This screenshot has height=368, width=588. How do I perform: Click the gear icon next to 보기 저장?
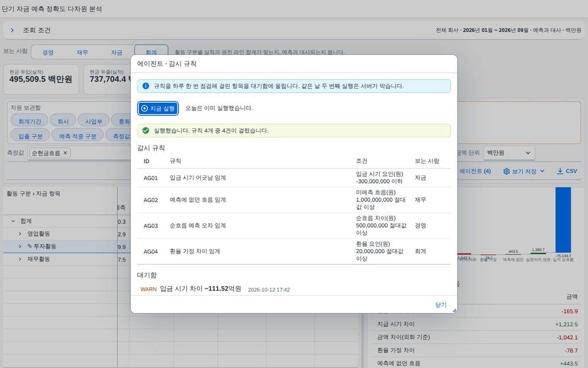click(506, 171)
